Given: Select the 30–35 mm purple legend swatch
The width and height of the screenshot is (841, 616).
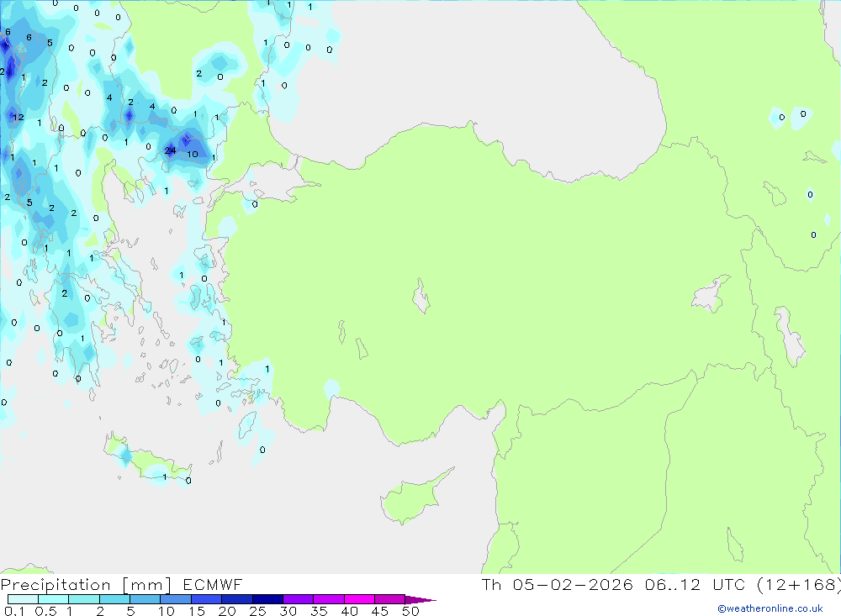Looking at the screenshot, I should (298, 599).
